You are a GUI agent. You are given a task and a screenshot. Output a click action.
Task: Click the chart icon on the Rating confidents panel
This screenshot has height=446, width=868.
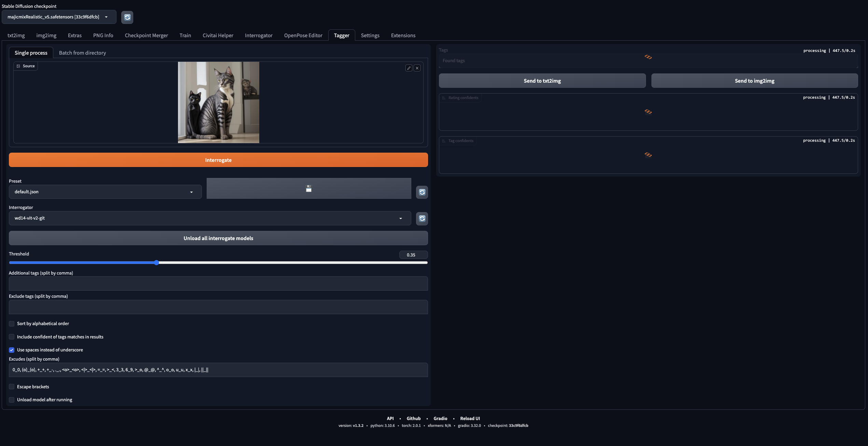(444, 98)
